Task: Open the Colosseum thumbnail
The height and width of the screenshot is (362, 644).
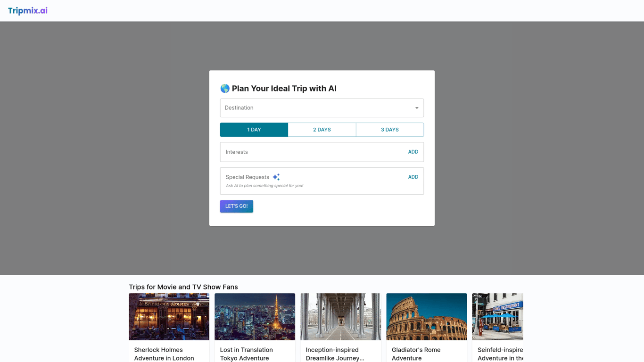Action: pos(426,317)
